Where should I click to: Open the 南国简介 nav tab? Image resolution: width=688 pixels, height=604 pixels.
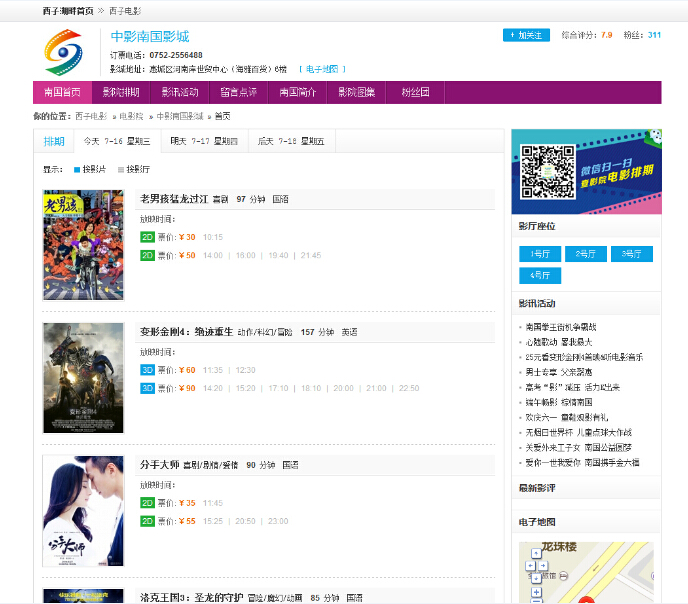(297, 93)
